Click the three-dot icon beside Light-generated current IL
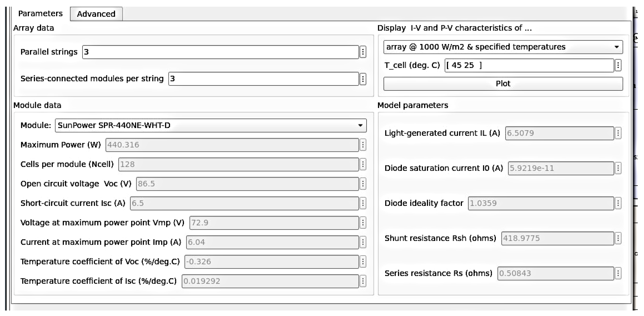644x316 pixels. pyautogui.click(x=618, y=133)
